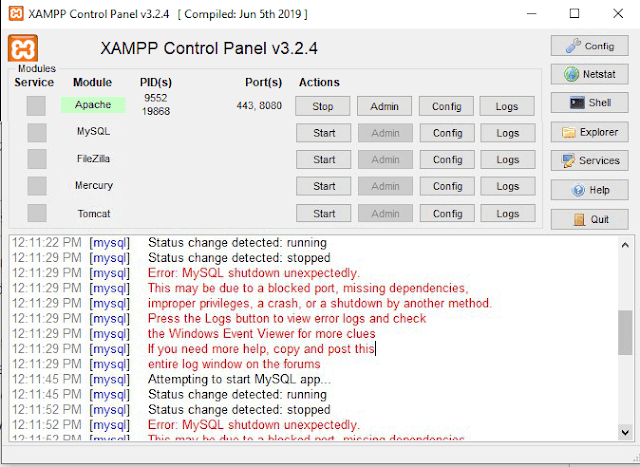Toggle the FileZilla service checkbox
Image resolution: width=640 pixels, height=467 pixels.
pyautogui.click(x=37, y=159)
